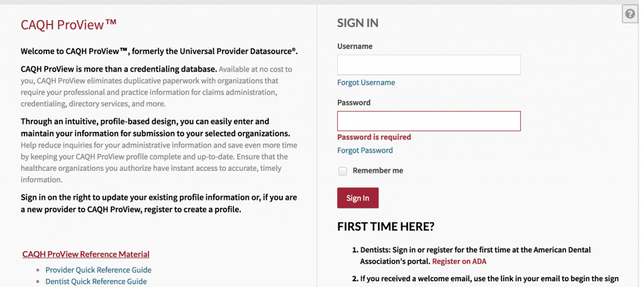This screenshot has height=287, width=644.
Task: Click the red Sign In button
Action: point(358,198)
